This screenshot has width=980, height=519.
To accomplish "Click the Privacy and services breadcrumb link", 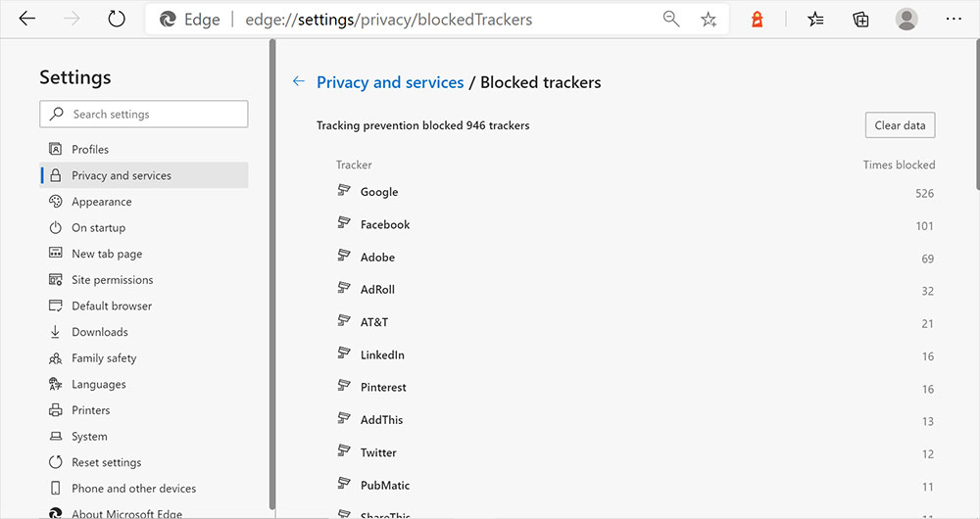I will (390, 82).
